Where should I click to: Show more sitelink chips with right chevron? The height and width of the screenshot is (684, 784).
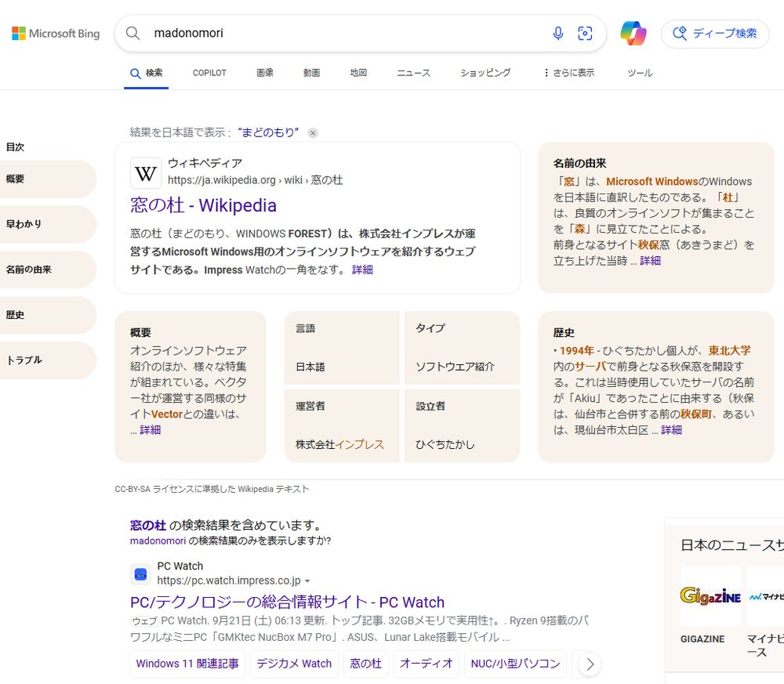pyautogui.click(x=590, y=664)
